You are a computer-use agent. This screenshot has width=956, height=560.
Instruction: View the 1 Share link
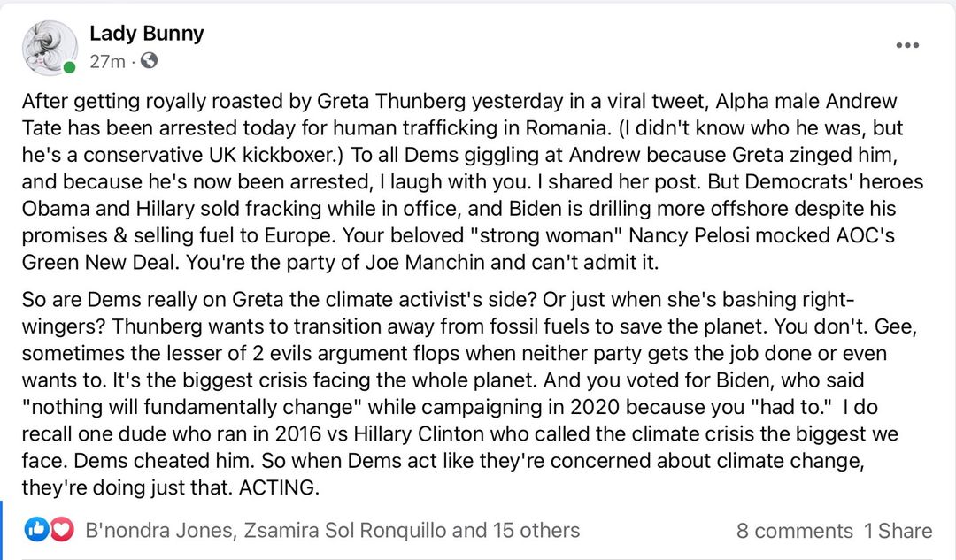point(898,531)
